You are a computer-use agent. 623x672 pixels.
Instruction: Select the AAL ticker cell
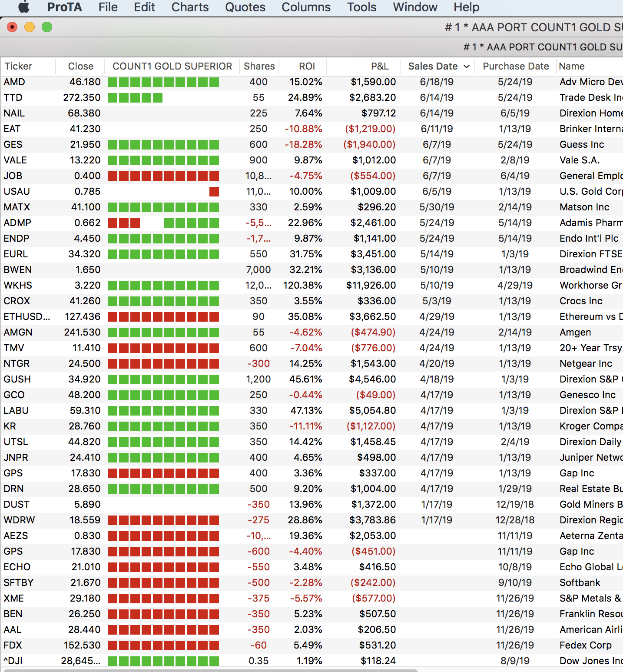pos(12,629)
